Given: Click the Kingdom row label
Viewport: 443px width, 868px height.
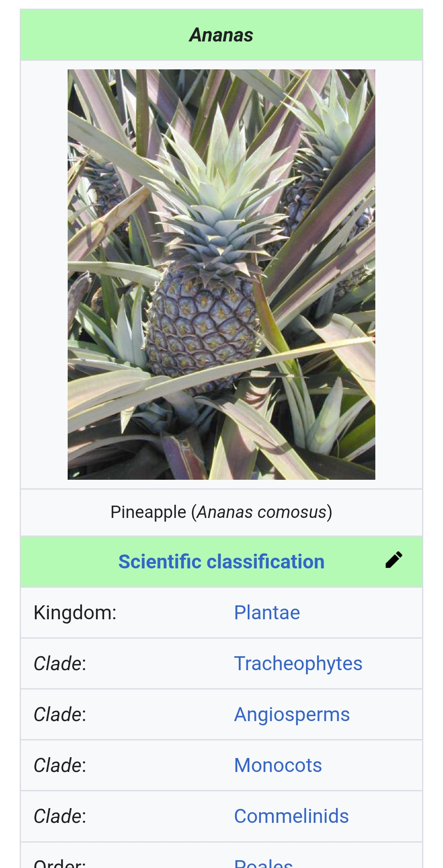Looking at the screenshot, I should click(75, 613).
